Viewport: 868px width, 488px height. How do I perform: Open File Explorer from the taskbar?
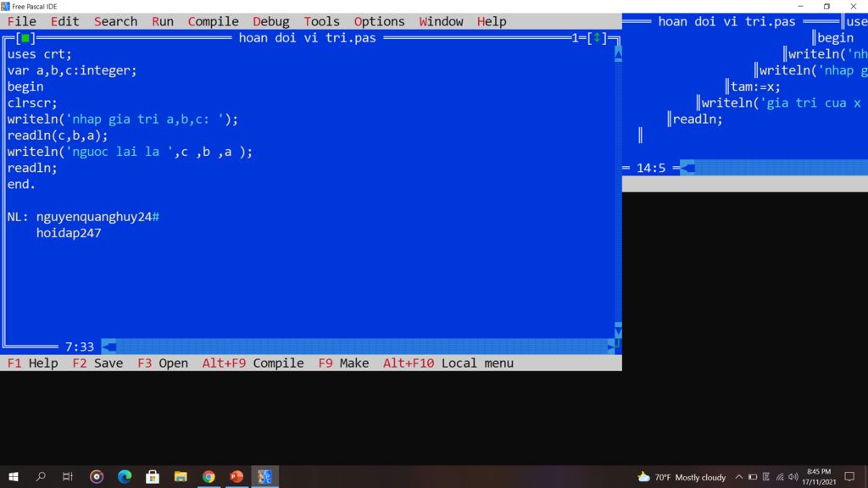(x=181, y=476)
